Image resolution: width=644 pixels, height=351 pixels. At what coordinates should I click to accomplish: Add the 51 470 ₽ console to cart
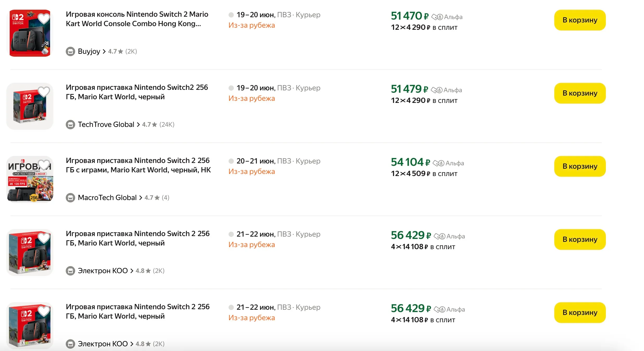(580, 20)
